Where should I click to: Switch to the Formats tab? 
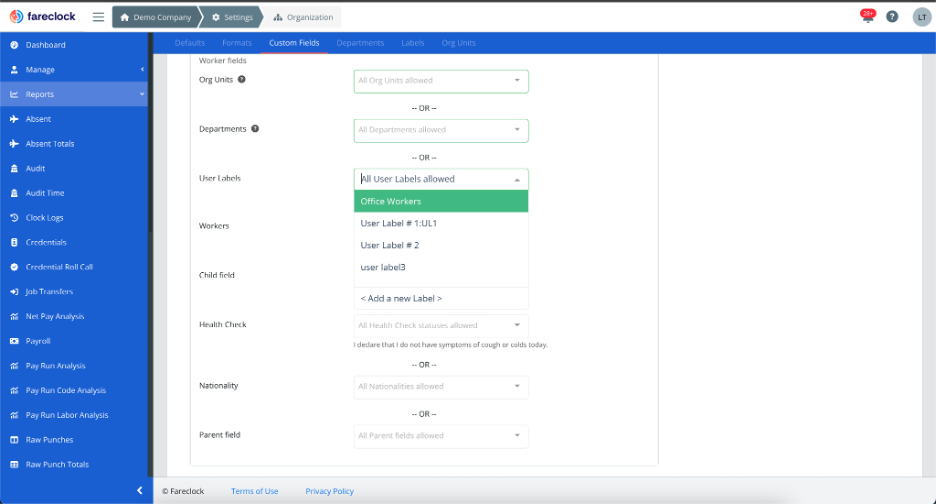point(237,43)
